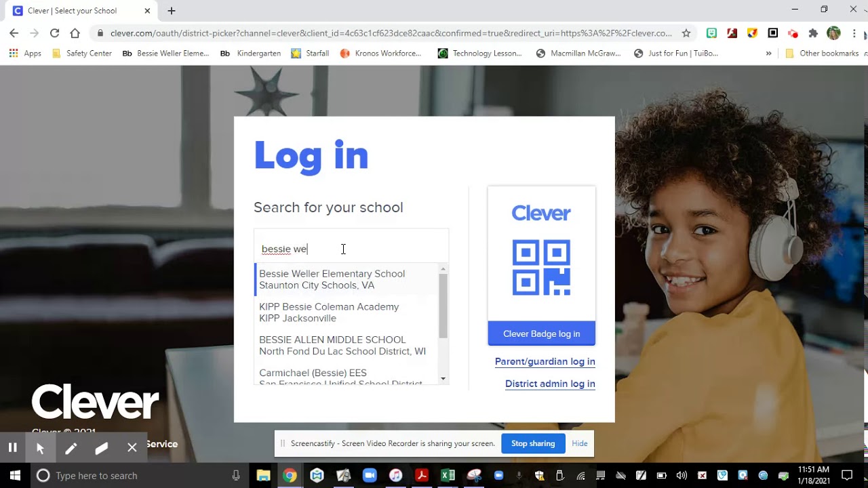Viewport: 868px width, 488px height.
Task: Go back to previous page
Action: (x=14, y=33)
